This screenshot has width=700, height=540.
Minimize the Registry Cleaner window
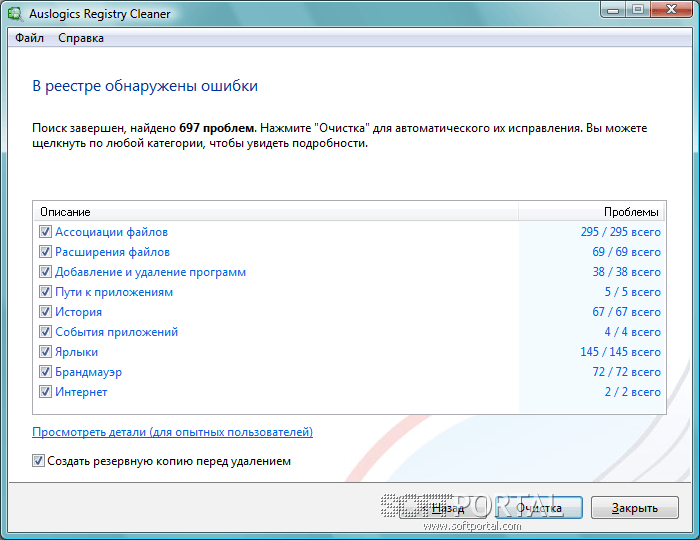[613, 9]
